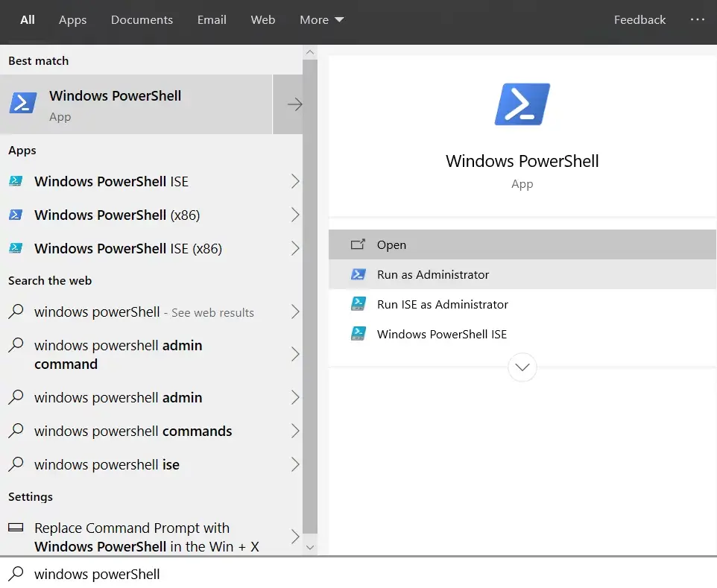Switch to the Documents tab
Image resolution: width=717 pixels, height=588 pixels.
coord(142,20)
